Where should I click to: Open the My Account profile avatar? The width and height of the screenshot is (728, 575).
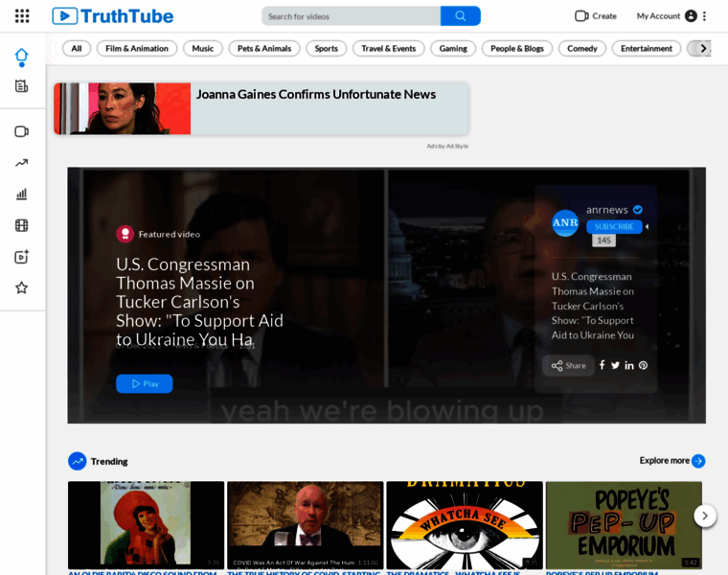(691, 16)
